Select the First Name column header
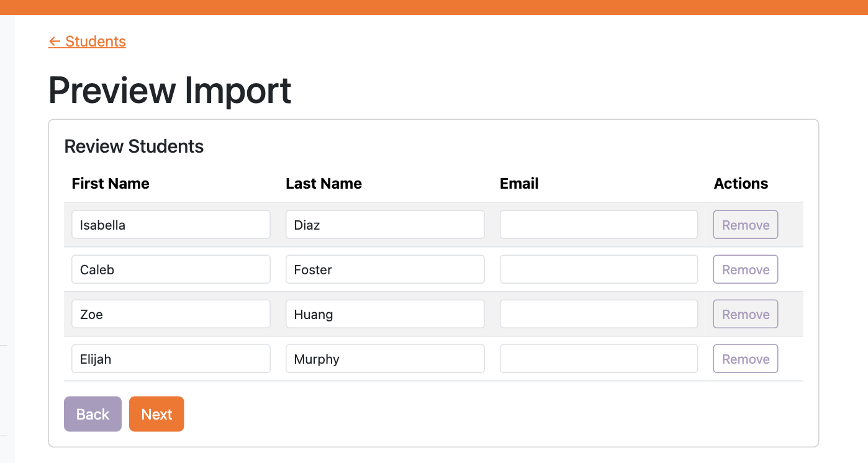 click(111, 184)
